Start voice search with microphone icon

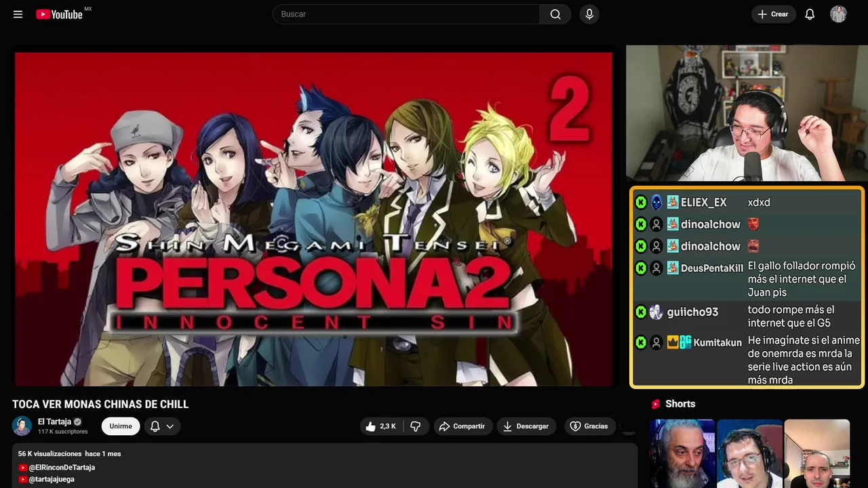[589, 14]
